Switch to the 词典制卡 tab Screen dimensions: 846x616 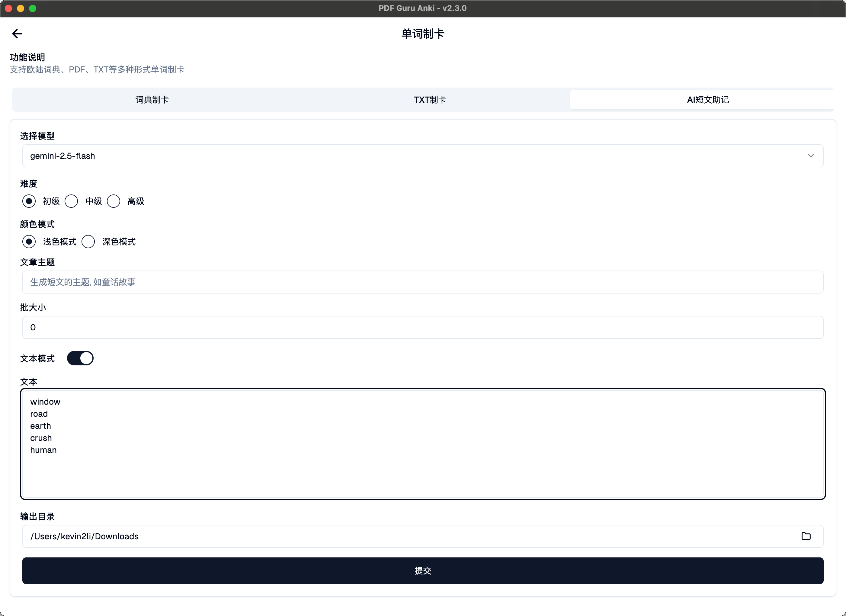click(x=152, y=100)
